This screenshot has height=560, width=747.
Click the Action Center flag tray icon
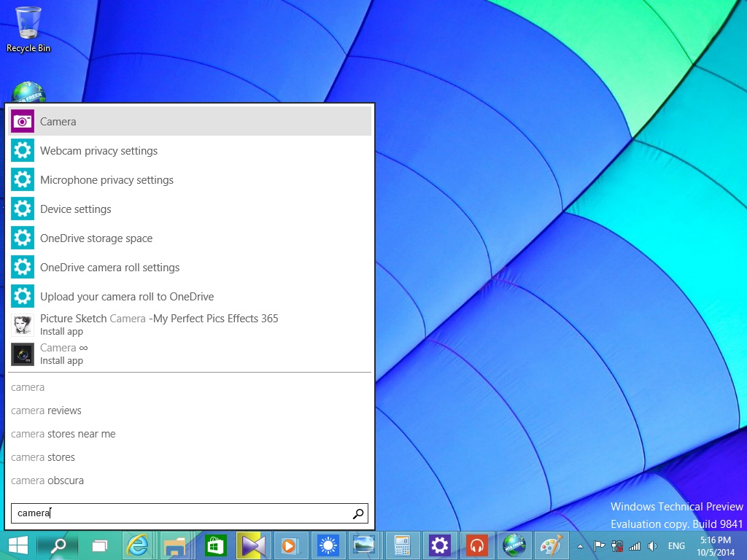(600, 546)
